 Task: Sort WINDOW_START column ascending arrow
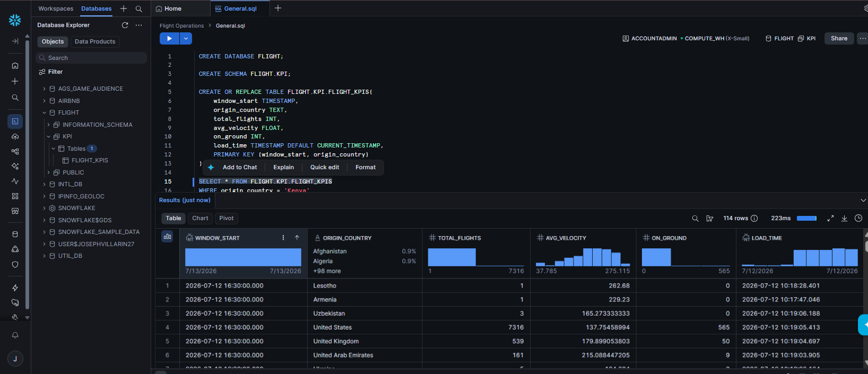(x=297, y=238)
